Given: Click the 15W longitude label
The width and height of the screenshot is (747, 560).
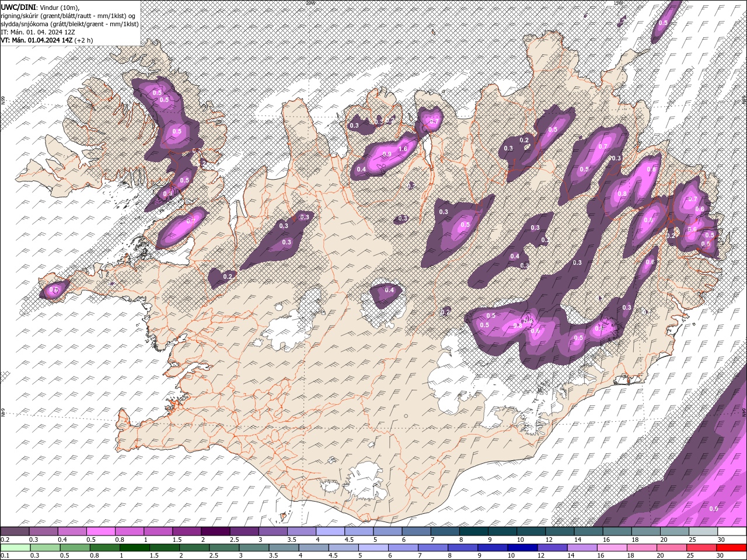Looking at the screenshot, I should pyautogui.click(x=618, y=3).
